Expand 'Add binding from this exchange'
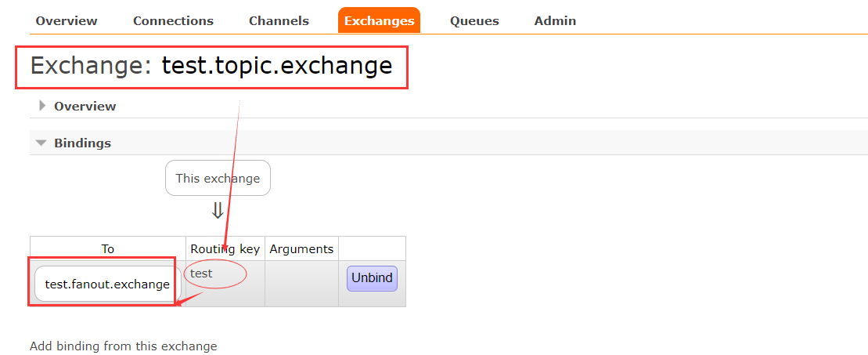Image resolution: width=868 pixels, height=355 pixels. 123,346
